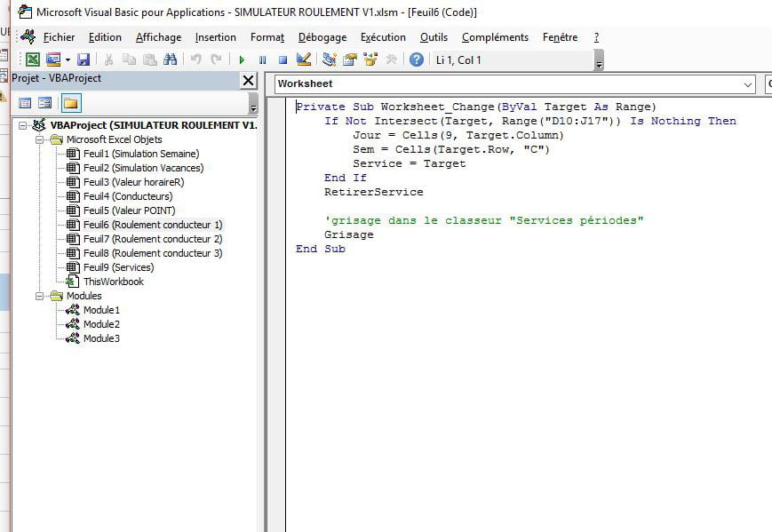Click View Code icon in Project panel

click(25, 103)
